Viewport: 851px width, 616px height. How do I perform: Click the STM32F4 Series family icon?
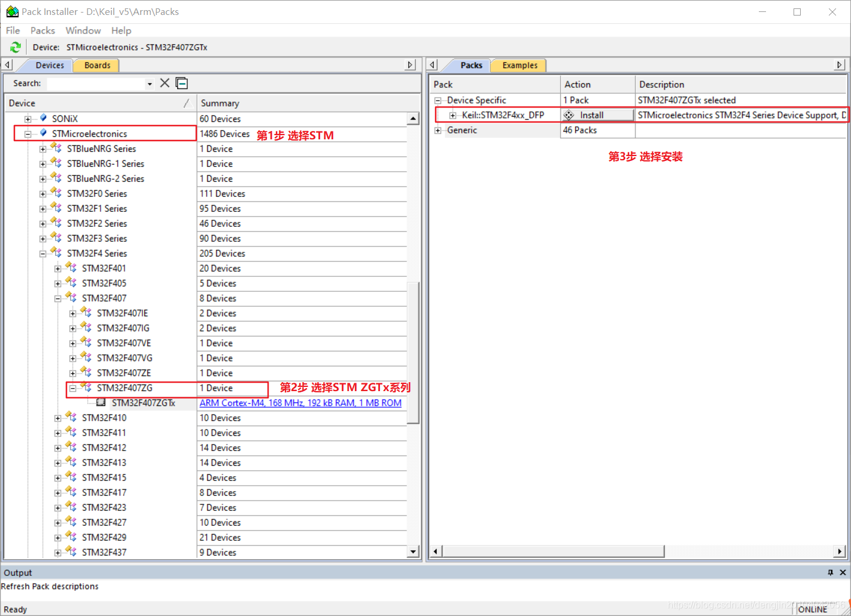pos(56,252)
